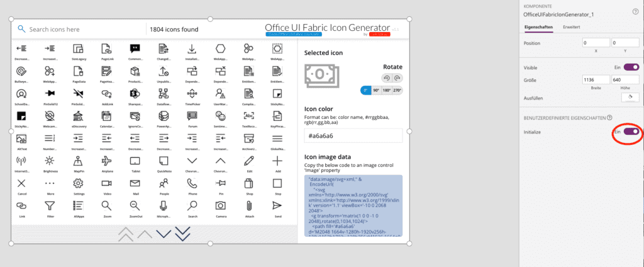Select the MapPin icon
Viewport: 644px width, 267px height.
click(79, 161)
